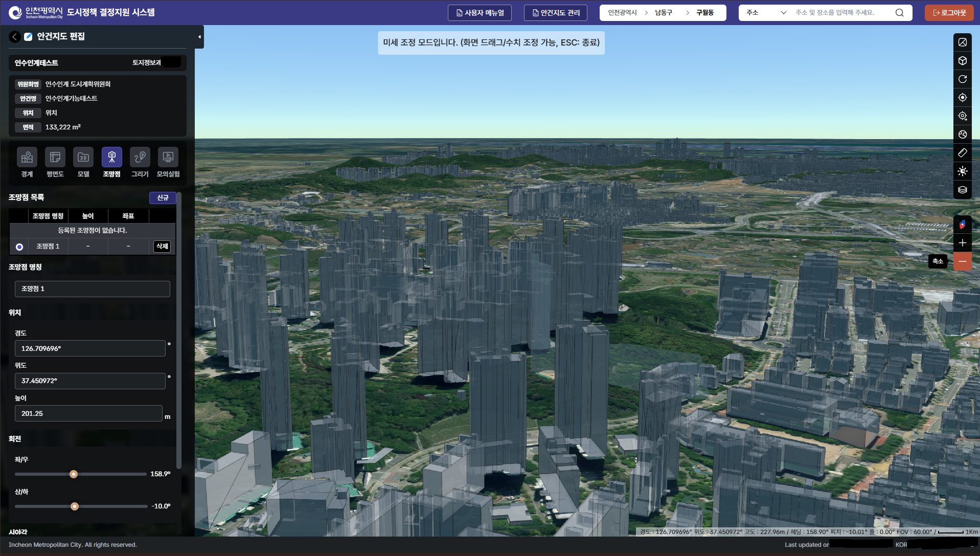The image size is (980, 556).
Task: Open the ruler measurement tool
Action: [x=962, y=153]
